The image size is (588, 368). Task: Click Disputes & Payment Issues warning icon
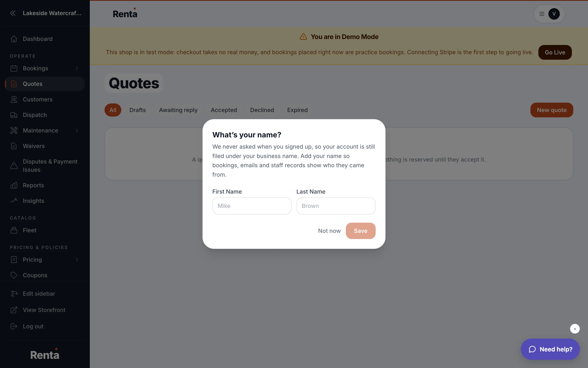[14, 166]
